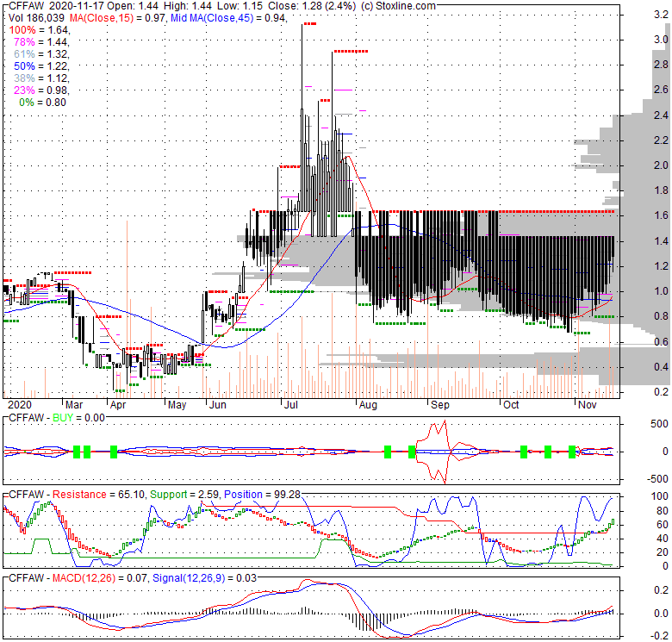This screenshot has width=672, height=642.
Task: Click the Mar label on the time axis
Action: coord(74,405)
